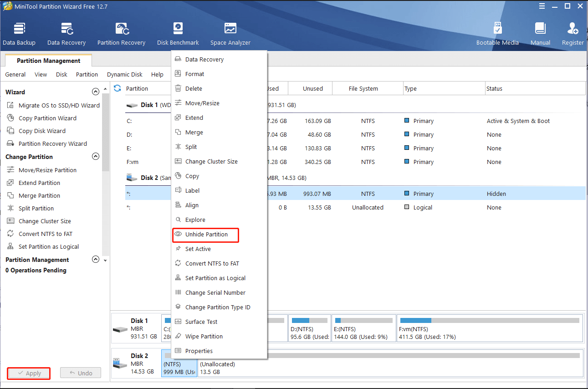
Task: Switch to Partition Management tab
Action: pyautogui.click(x=48, y=61)
